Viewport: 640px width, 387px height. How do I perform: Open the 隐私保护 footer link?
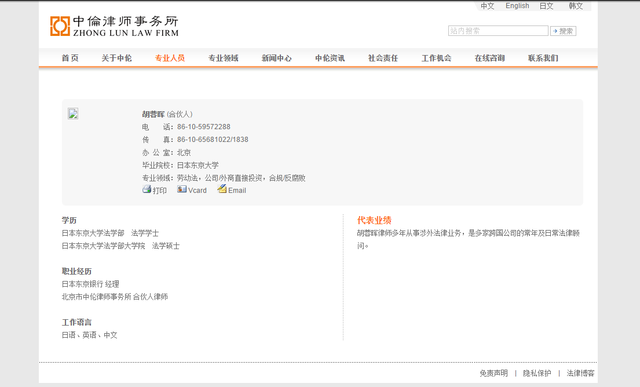click(x=537, y=373)
